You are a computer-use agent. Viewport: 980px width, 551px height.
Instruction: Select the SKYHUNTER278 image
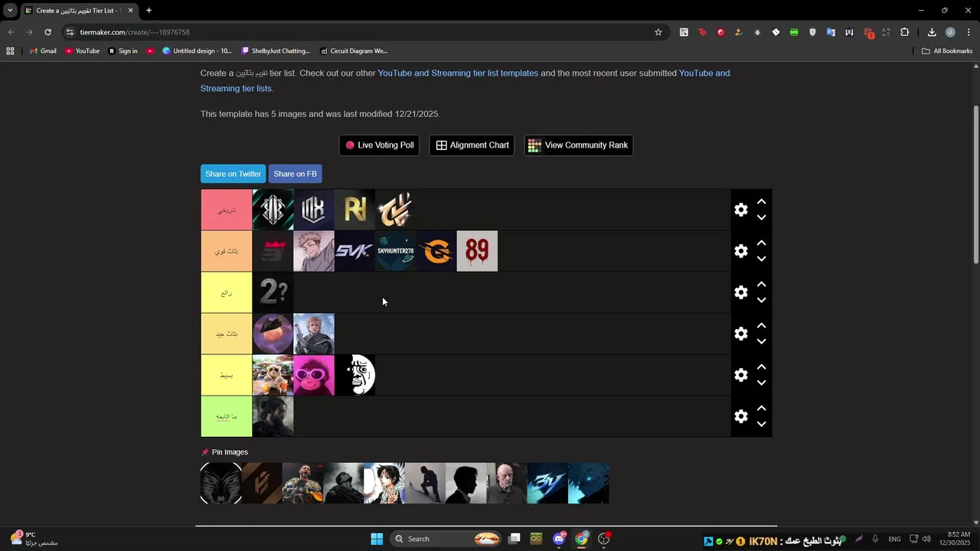pos(396,251)
